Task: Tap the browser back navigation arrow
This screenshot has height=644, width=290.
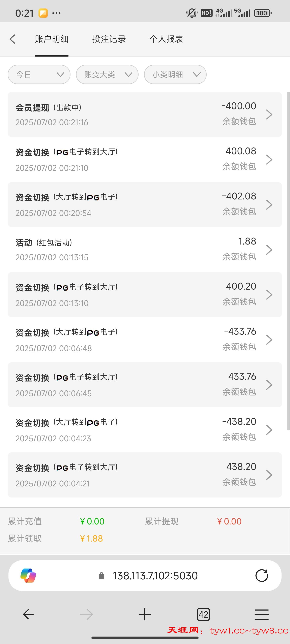Action: (x=28, y=614)
